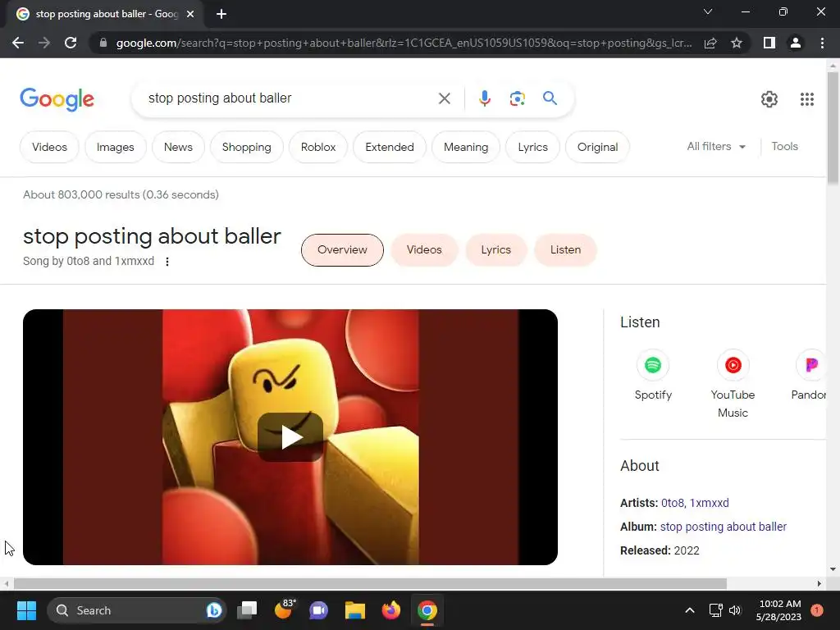
Task: Listen on Pandora
Action: click(x=808, y=375)
